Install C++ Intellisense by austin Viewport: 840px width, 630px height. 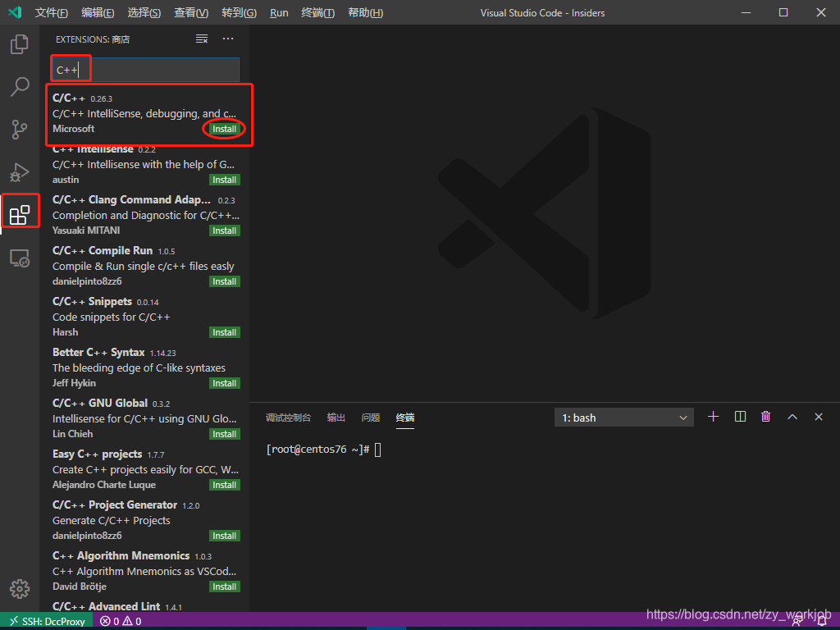click(224, 180)
